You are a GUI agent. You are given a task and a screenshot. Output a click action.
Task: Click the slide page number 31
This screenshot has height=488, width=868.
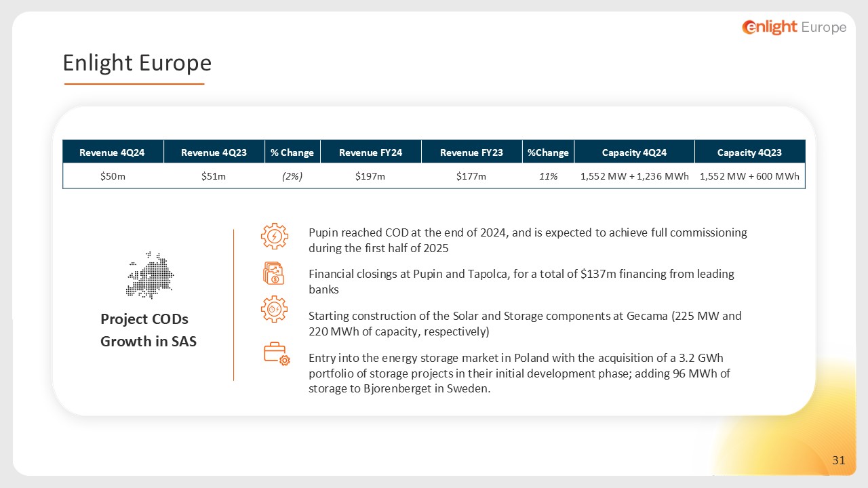[838, 461]
